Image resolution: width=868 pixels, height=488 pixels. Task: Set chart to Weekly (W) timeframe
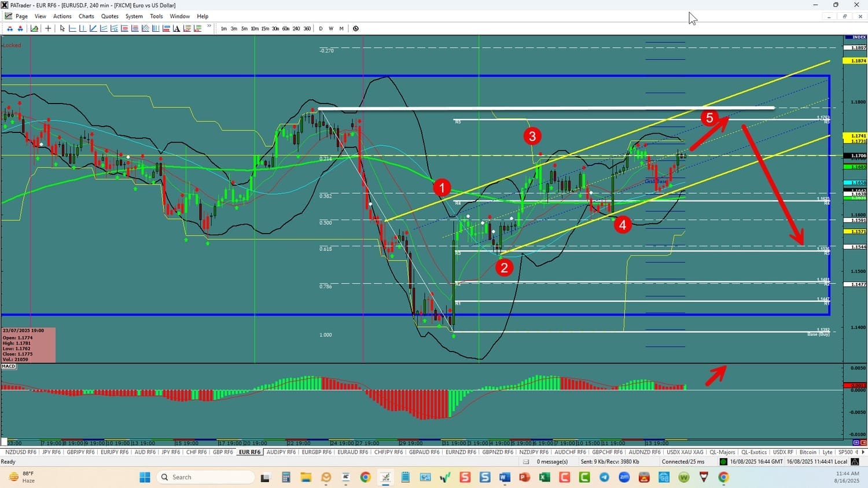[x=331, y=28]
